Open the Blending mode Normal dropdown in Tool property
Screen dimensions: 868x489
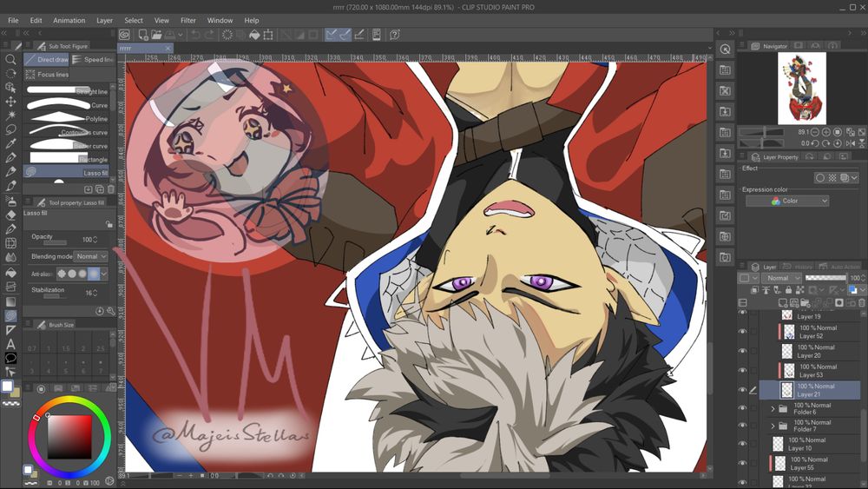[91, 256]
